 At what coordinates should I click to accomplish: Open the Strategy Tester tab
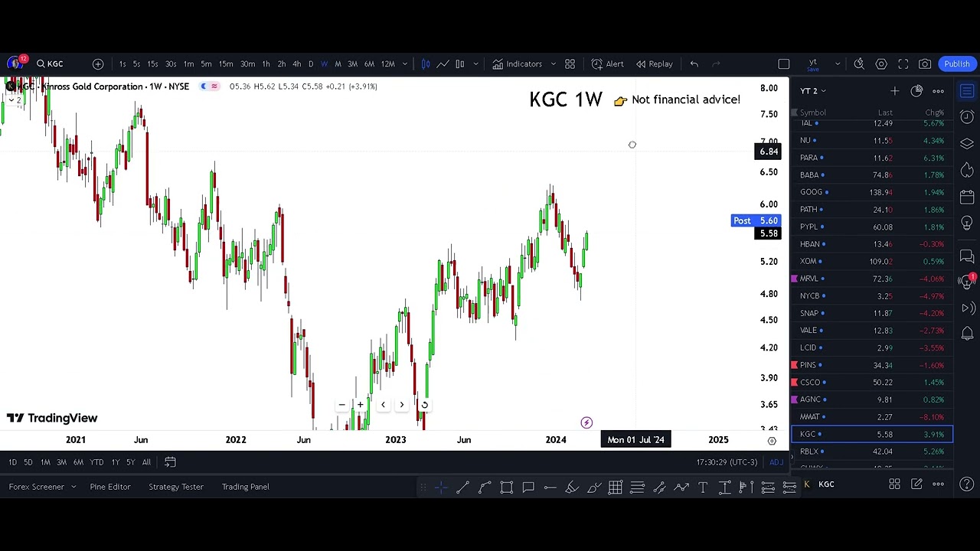click(176, 487)
